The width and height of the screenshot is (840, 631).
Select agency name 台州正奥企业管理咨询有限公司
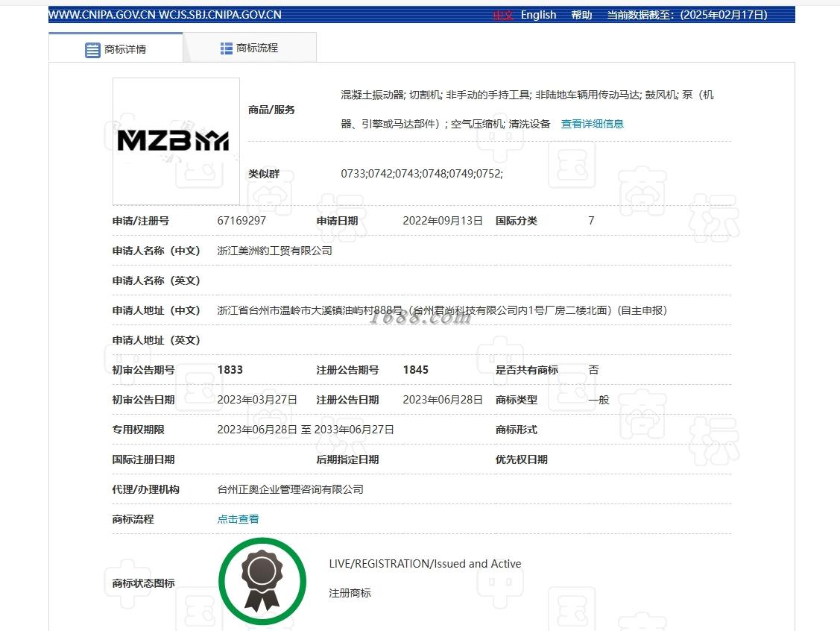point(290,489)
